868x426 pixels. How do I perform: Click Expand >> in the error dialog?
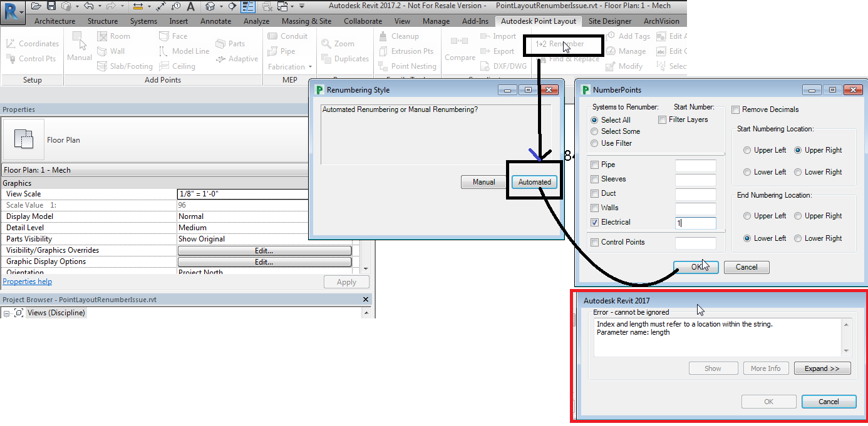[822, 368]
